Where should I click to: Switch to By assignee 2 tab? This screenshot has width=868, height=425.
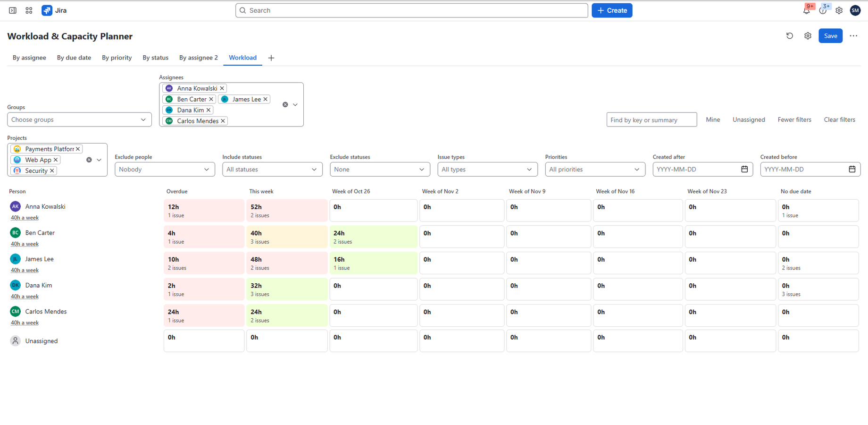coord(199,58)
